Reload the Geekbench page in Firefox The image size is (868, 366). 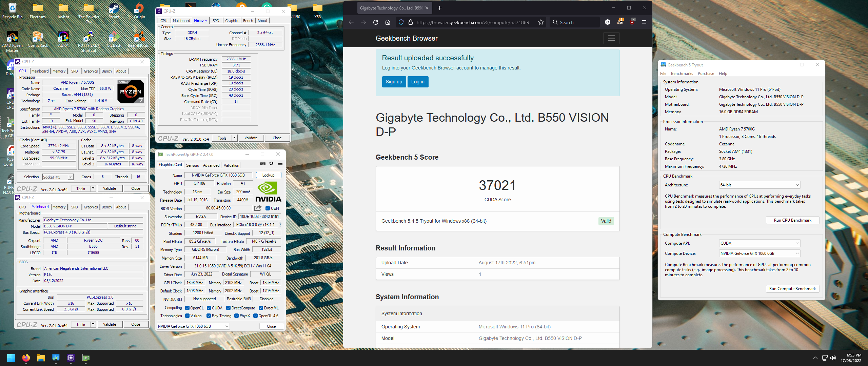click(x=376, y=22)
